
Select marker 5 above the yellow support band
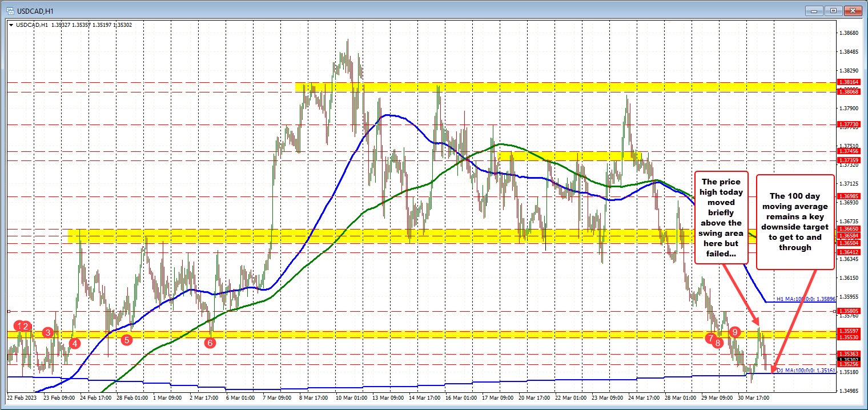tap(126, 340)
